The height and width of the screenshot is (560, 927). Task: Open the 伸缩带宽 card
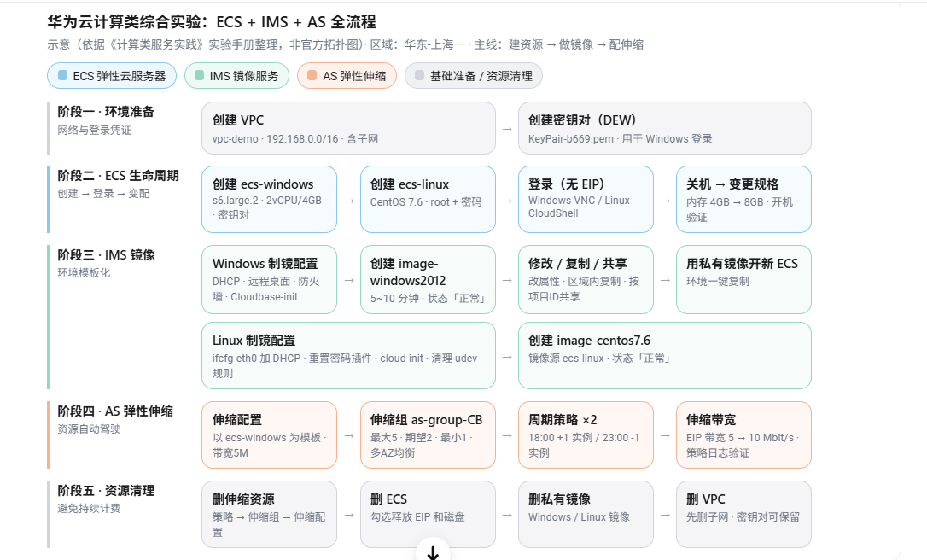point(743,435)
